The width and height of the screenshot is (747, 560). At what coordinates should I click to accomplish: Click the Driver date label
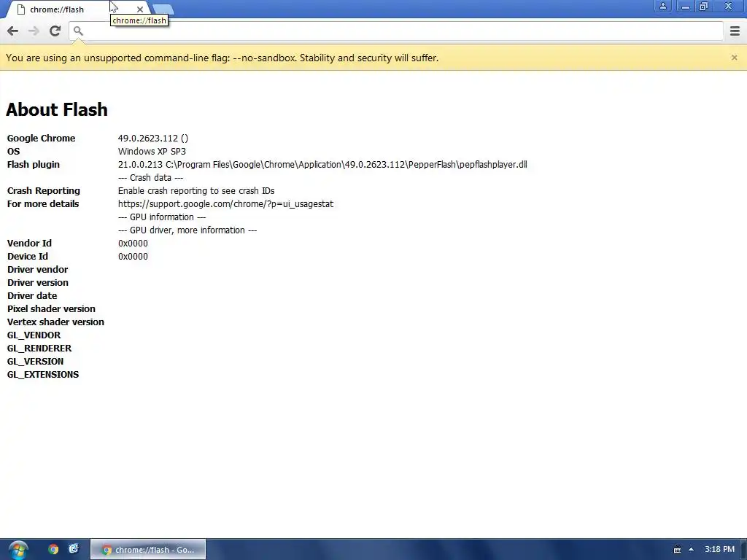[32, 296]
